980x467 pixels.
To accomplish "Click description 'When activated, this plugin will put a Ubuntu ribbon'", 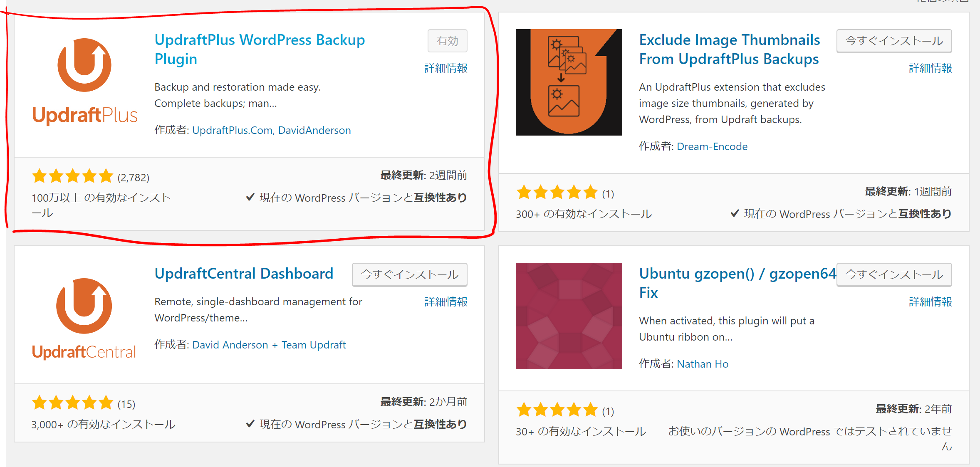I will click(x=727, y=329).
